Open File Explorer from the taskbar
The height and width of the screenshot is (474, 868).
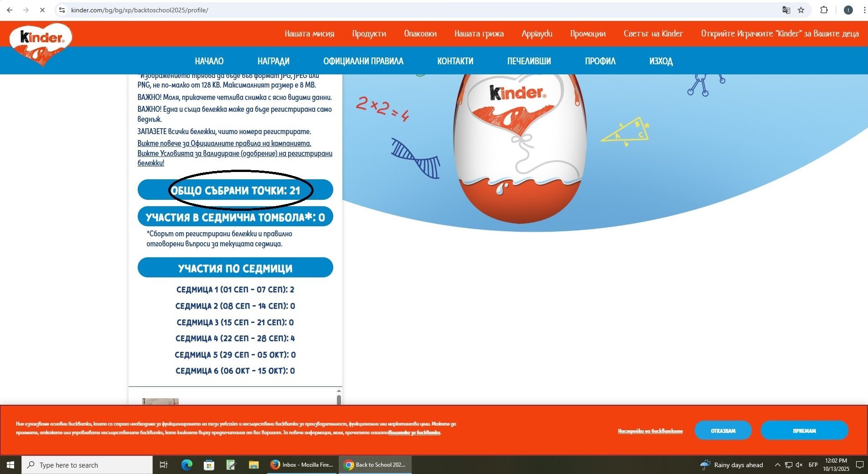pos(253,465)
